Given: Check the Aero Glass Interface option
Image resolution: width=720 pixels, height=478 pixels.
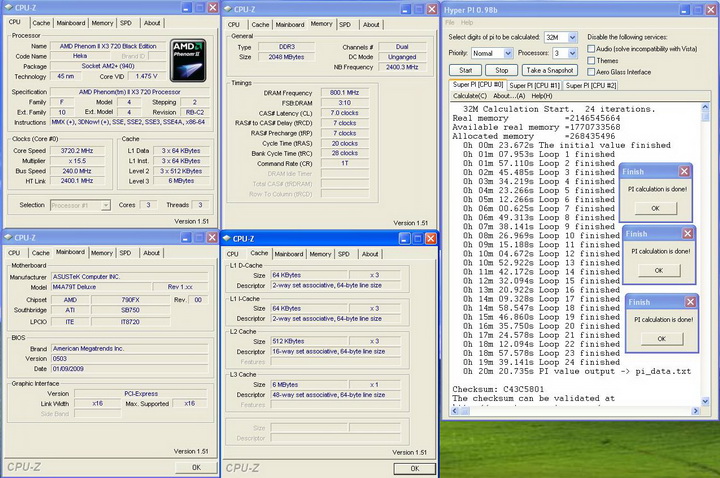Looking at the screenshot, I should pos(591,72).
